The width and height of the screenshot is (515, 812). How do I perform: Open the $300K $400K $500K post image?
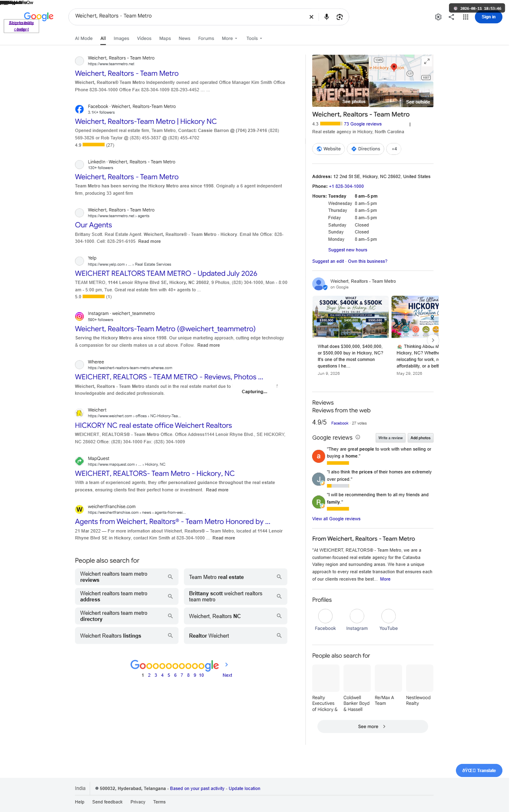(350, 317)
